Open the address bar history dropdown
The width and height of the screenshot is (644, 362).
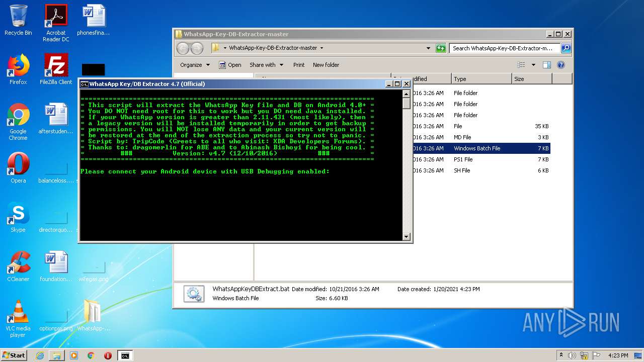[428, 48]
